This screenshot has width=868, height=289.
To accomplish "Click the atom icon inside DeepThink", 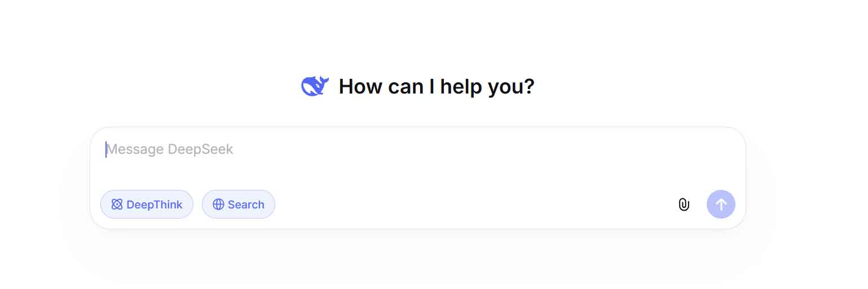I will (x=117, y=204).
